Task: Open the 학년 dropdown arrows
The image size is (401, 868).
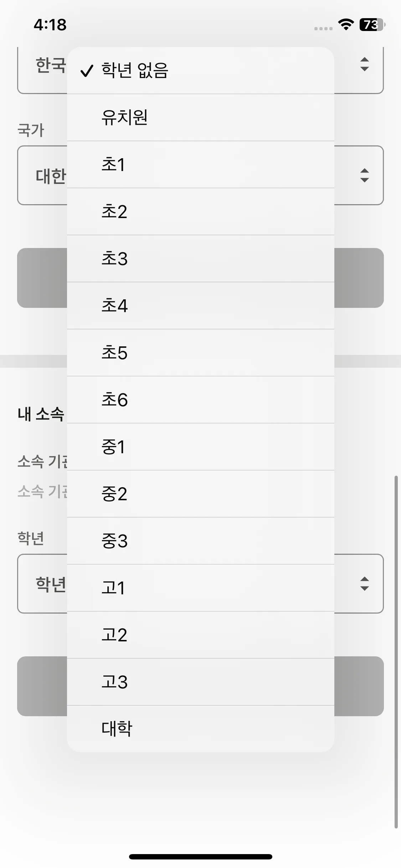Action: click(x=364, y=584)
